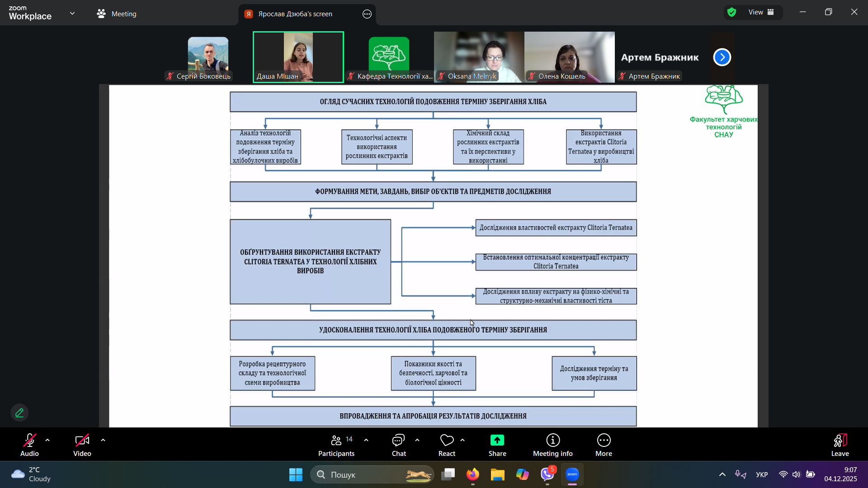This screenshot has width=868, height=488.
Task: Select Даша Мішан video thumbnail
Action: click(298, 57)
